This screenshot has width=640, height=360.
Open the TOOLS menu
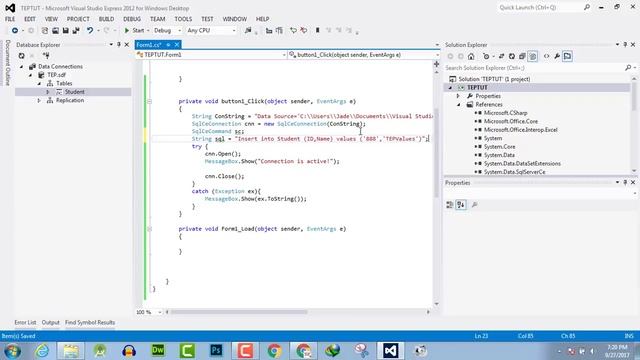point(183,19)
